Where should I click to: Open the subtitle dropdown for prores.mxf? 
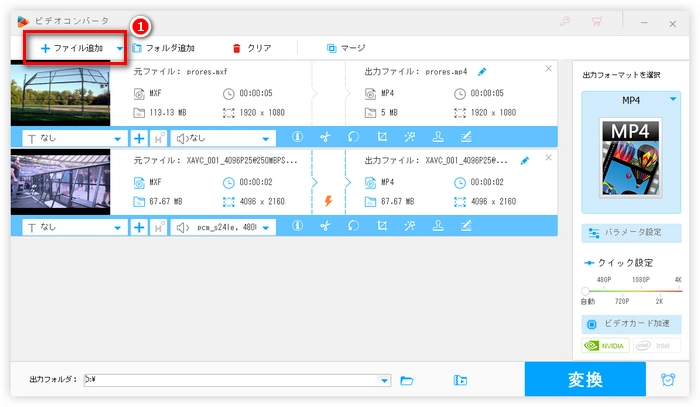[x=120, y=138]
